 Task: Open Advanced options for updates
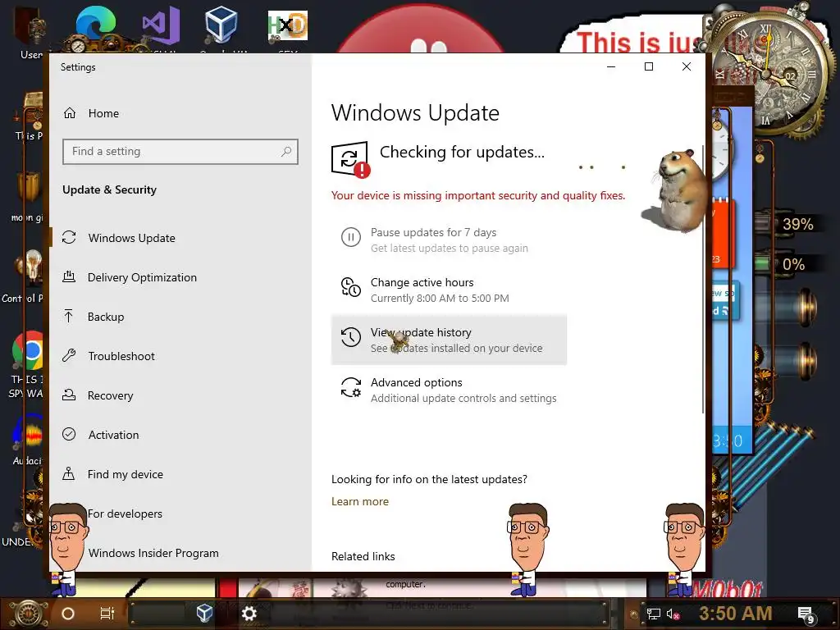click(x=449, y=390)
